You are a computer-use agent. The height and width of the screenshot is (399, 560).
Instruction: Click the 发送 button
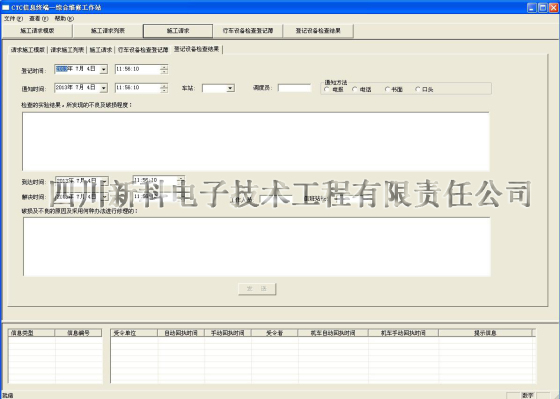[257, 289]
